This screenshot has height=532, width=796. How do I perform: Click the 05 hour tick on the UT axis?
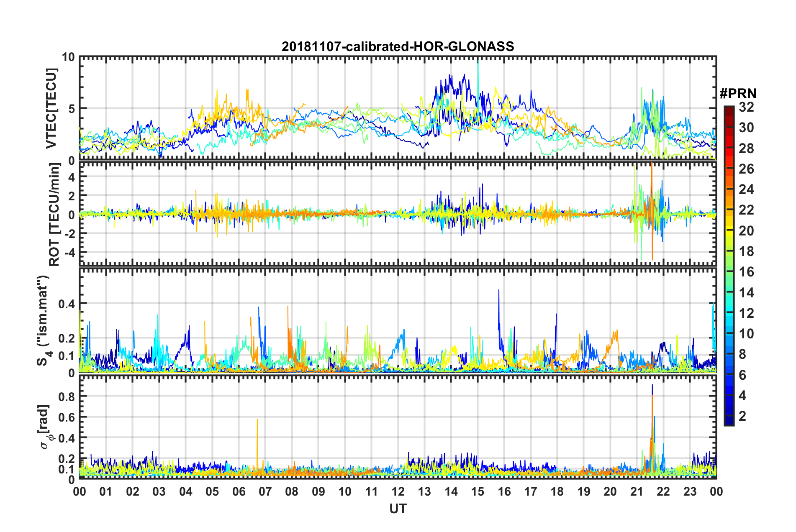coord(212,491)
